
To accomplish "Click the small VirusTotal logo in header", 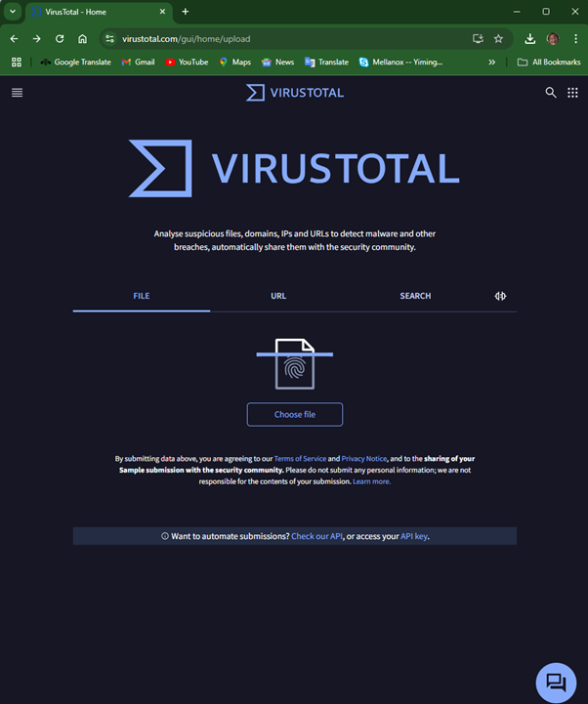I will coord(294,93).
